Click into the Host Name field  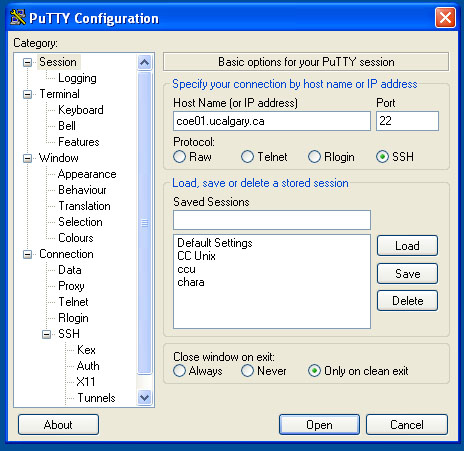[272, 121]
